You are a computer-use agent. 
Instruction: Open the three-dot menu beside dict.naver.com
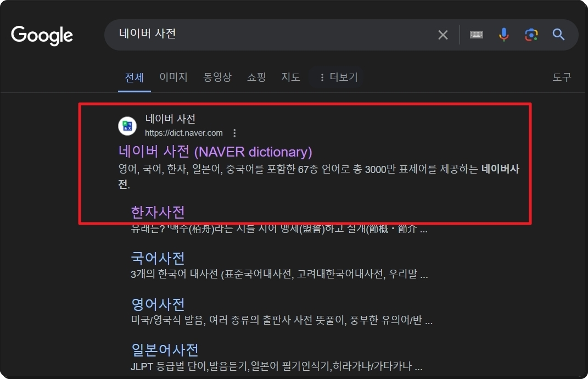point(234,133)
